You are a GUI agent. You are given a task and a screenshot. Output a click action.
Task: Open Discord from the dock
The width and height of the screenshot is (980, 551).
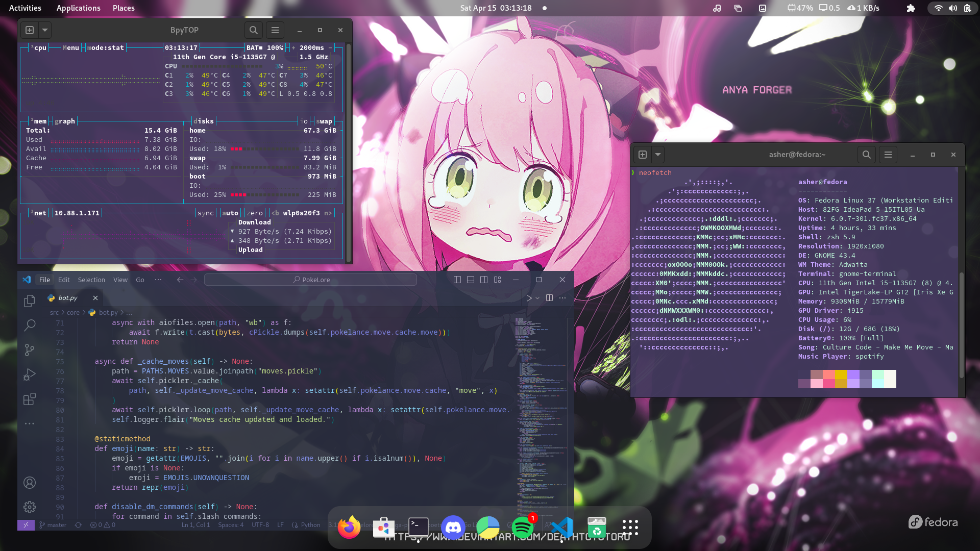453,527
